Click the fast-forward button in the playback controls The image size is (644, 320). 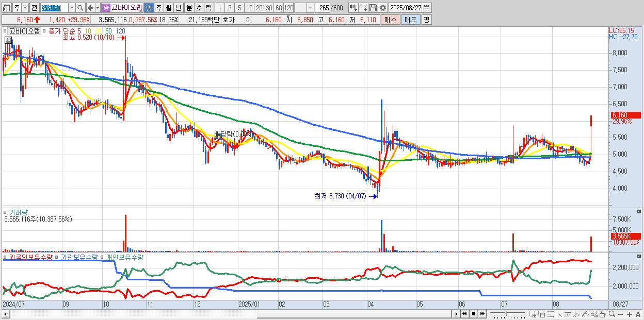coord(482,314)
